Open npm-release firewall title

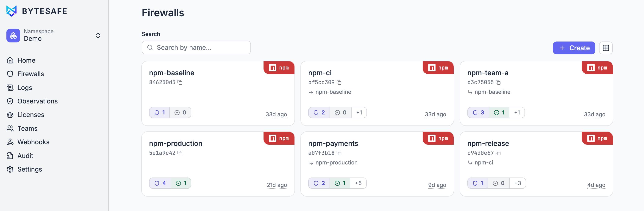point(488,144)
